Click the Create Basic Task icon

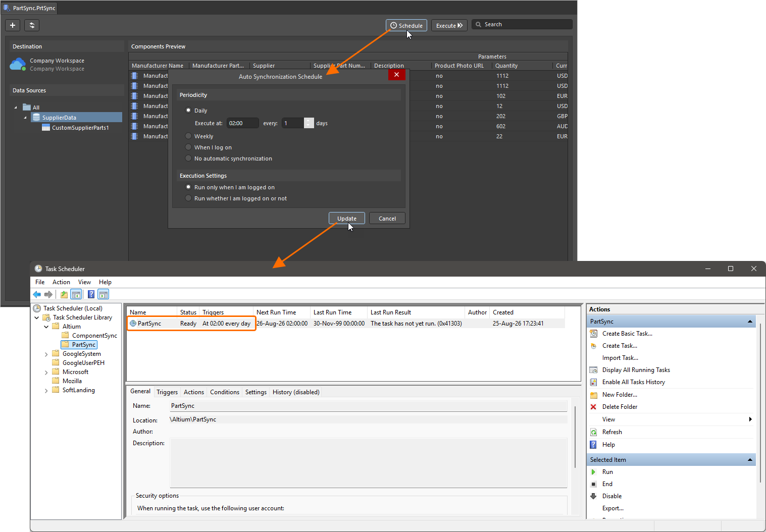click(x=594, y=334)
